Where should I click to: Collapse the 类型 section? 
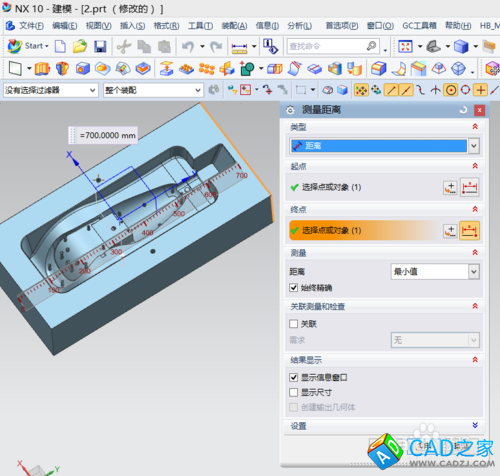point(475,127)
